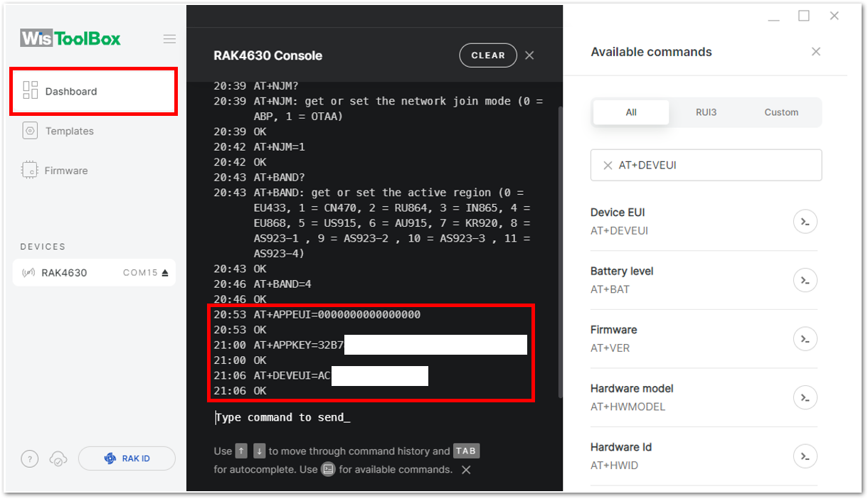868x499 pixels.
Task: Click the down arrow key hint
Action: tap(260, 451)
